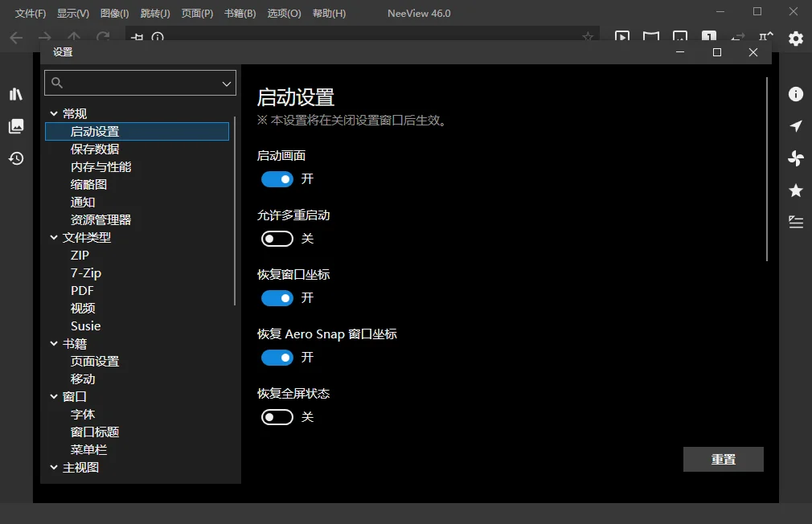Screen dimensions: 812x524
Task: Collapse the 文件类型 tree section
Action: [x=54, y=238]
